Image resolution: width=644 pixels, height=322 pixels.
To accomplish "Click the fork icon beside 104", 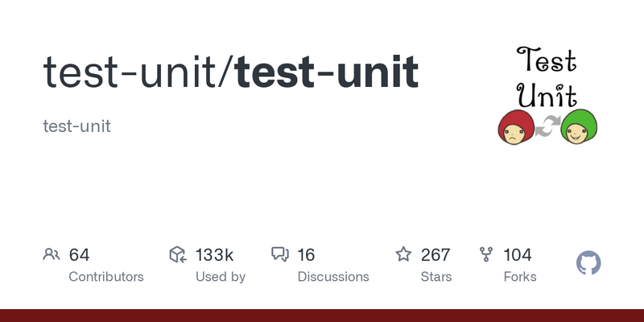I will click(x=486, y=254).
